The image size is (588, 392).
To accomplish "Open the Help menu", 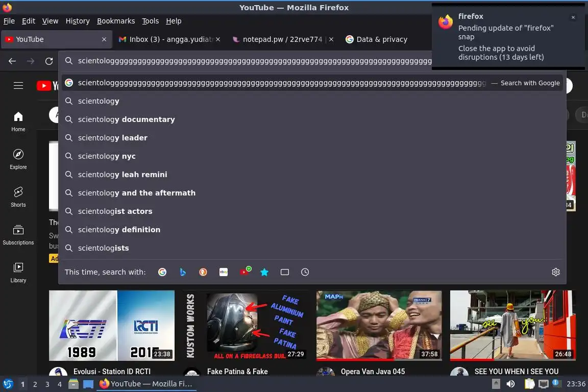I will click(174, 21).
